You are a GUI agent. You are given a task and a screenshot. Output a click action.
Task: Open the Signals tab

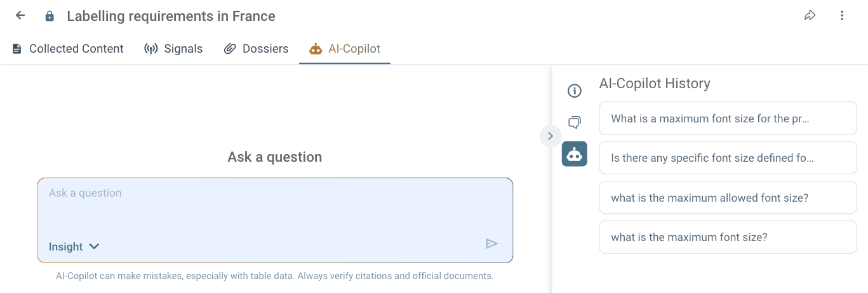click(x=173, y=49)
